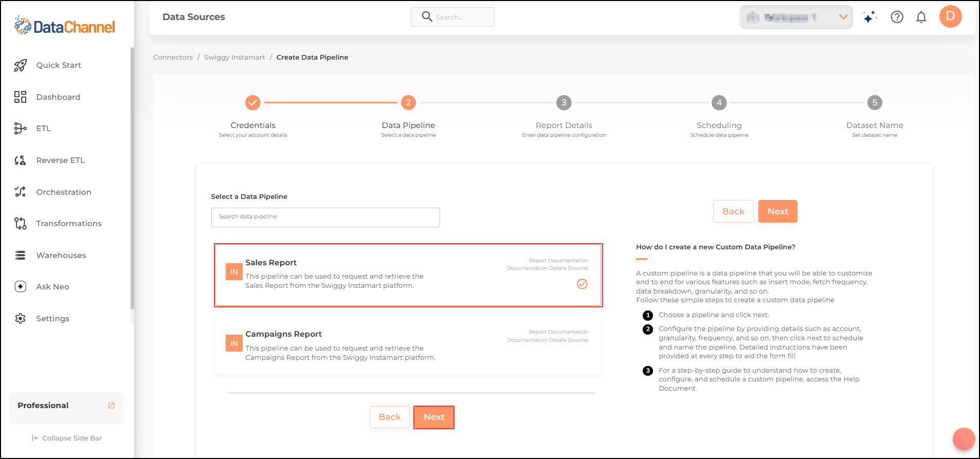Image resolution: width=980 pixels, height=459 pixels.
Task: Open the Orchestration icon
Action: pyautogui.click(x=20, y=192)
